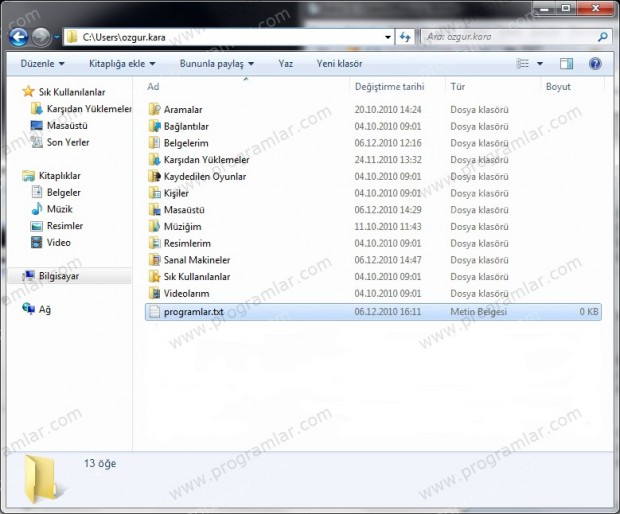
Task: Open the Belgeler library
Action: pos(56,193)
